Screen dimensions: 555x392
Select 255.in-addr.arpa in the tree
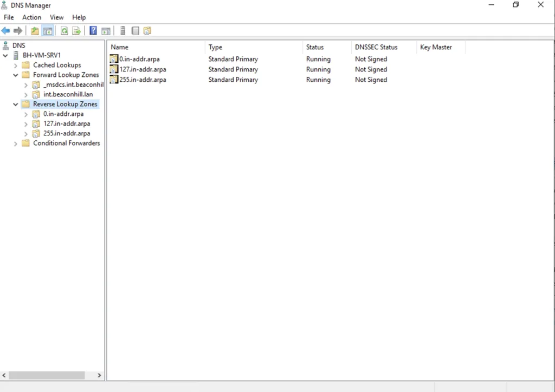(x=67, y=133)
